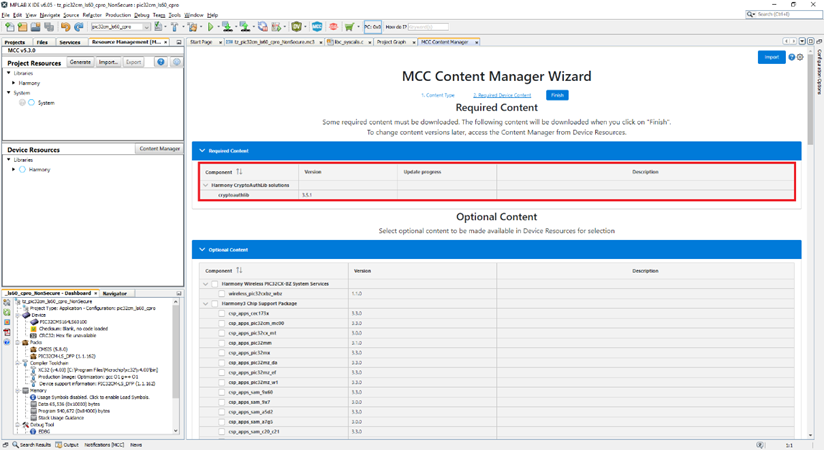Switch to the Start Page tab
This screenshot has width=824, height=450.
coord(201,42)
